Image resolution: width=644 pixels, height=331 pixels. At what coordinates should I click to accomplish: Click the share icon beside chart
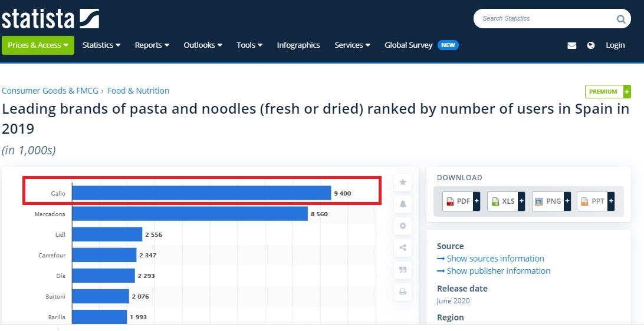[x=402, y=248]
